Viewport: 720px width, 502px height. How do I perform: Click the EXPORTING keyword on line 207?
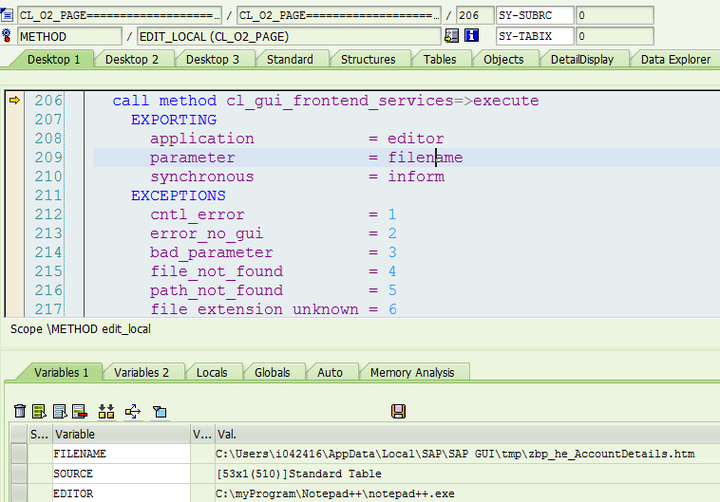click(x=174, y=119)
